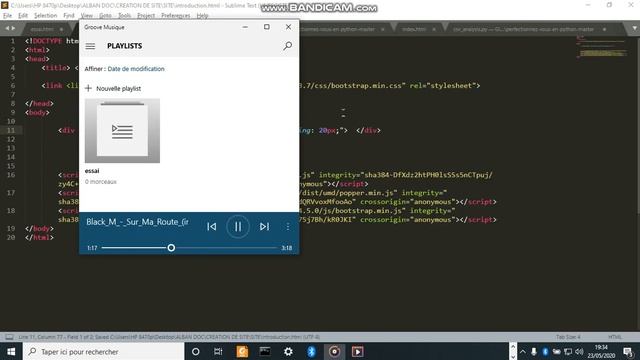Open the Find menu in Sublime Text
The image size is (640, 360).
pos(69,16)
